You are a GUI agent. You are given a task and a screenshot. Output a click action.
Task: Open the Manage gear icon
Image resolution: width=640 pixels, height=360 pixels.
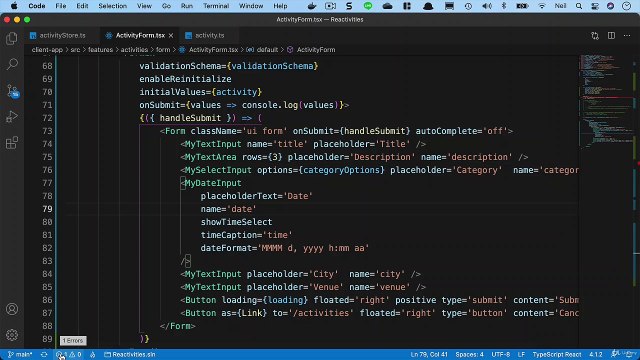click(12, 335)
